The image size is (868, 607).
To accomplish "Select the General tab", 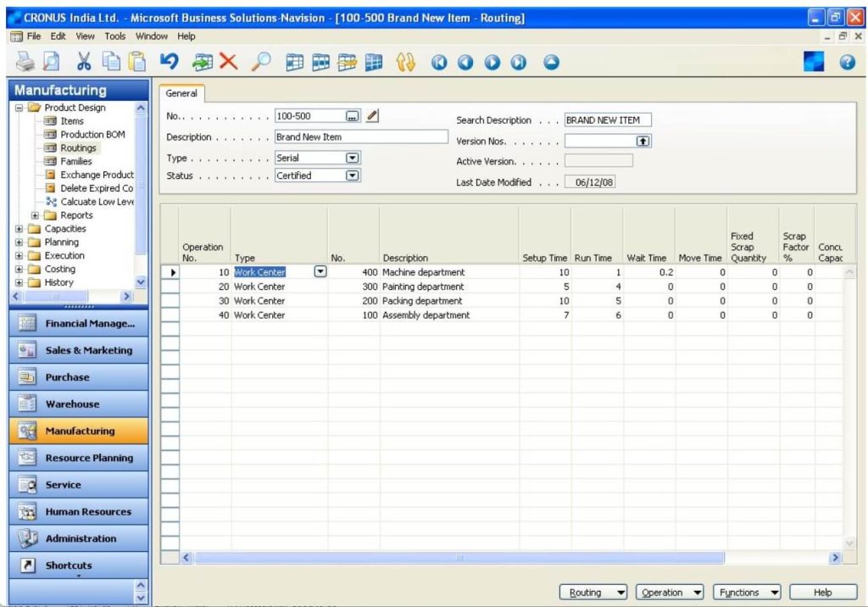I will (181, 94).
